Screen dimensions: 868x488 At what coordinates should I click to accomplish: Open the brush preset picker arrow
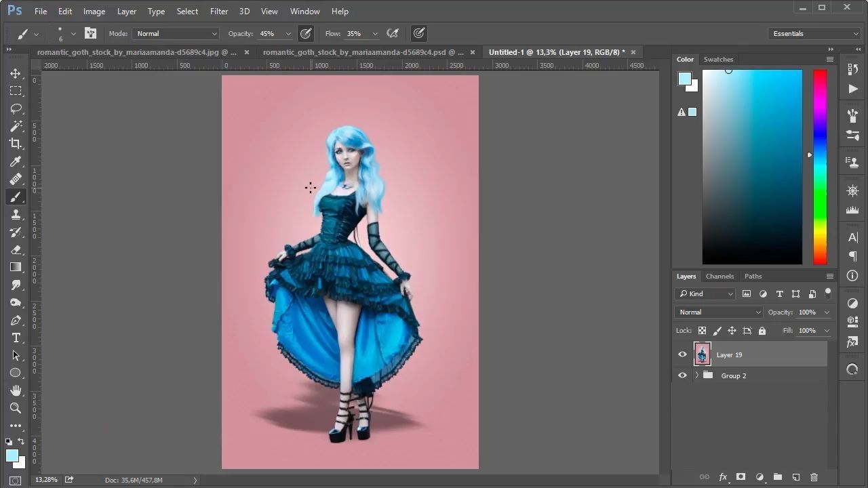point(73,34)
